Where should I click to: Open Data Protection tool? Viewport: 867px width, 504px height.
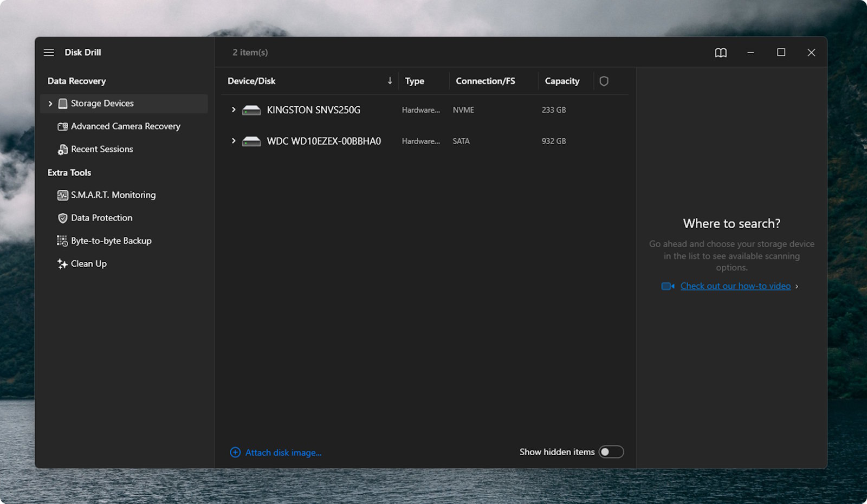pos(101,218)
